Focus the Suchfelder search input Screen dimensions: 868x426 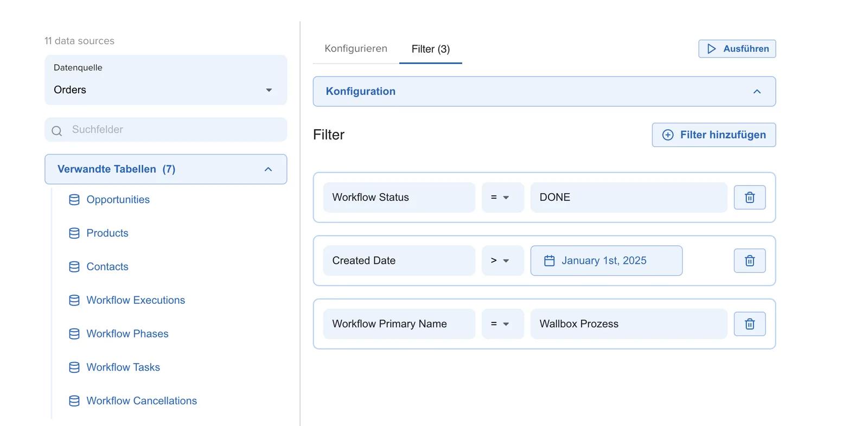click(166, 130)
